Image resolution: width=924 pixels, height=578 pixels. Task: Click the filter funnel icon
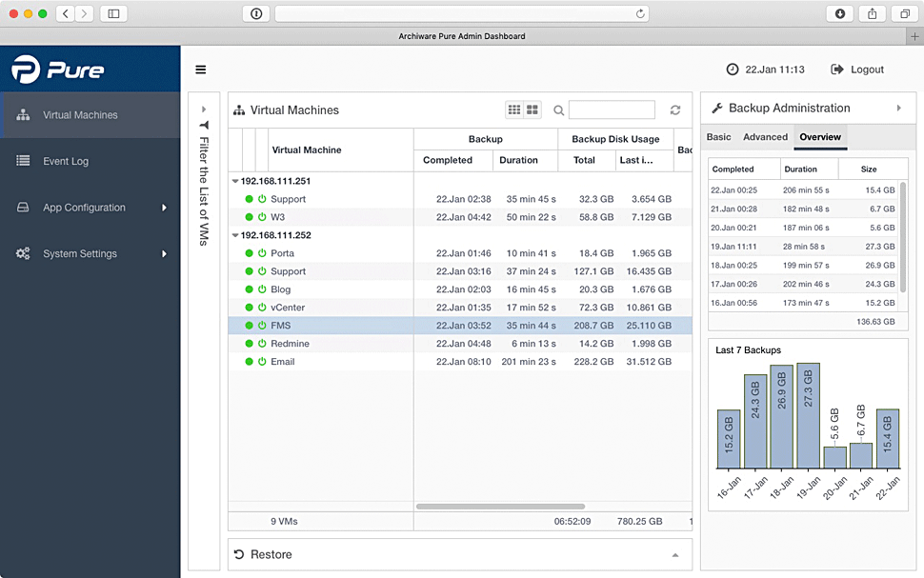click(x=204, y=125)
